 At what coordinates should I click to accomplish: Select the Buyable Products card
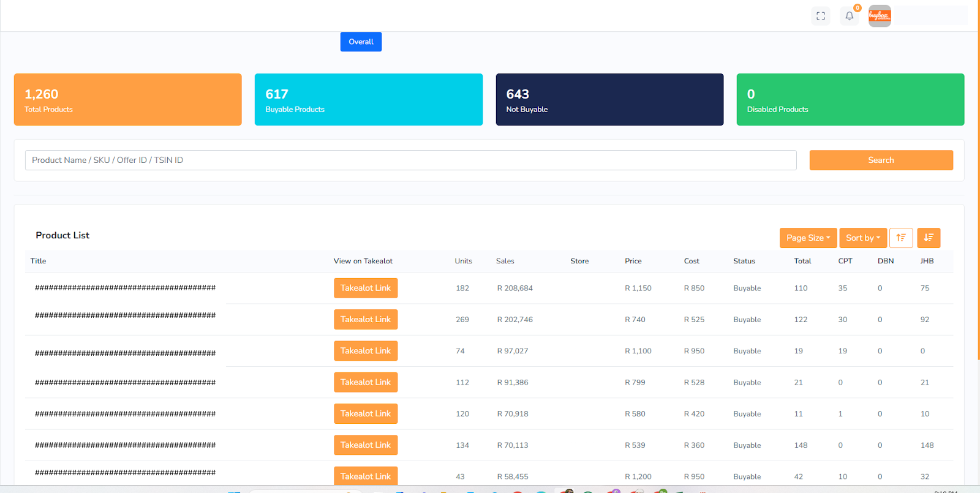point(368,100)
